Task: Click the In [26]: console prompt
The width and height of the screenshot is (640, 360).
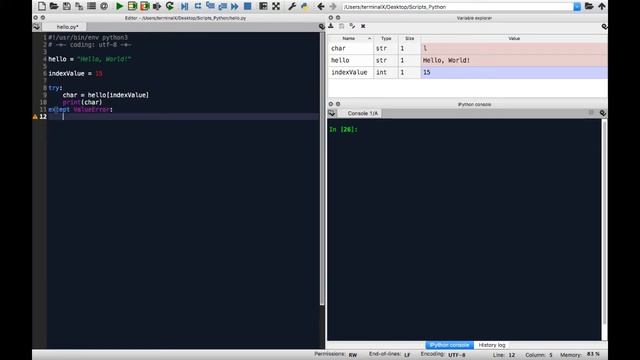Action: (343, 129)
